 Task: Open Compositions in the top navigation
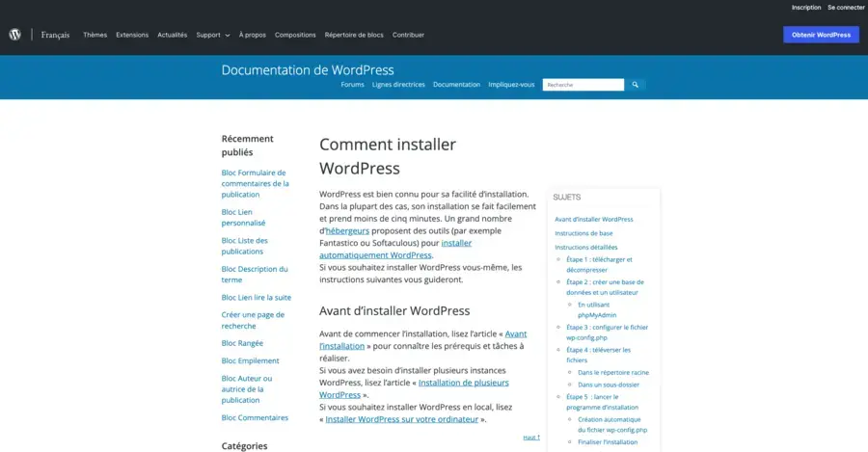pos(295,35)
